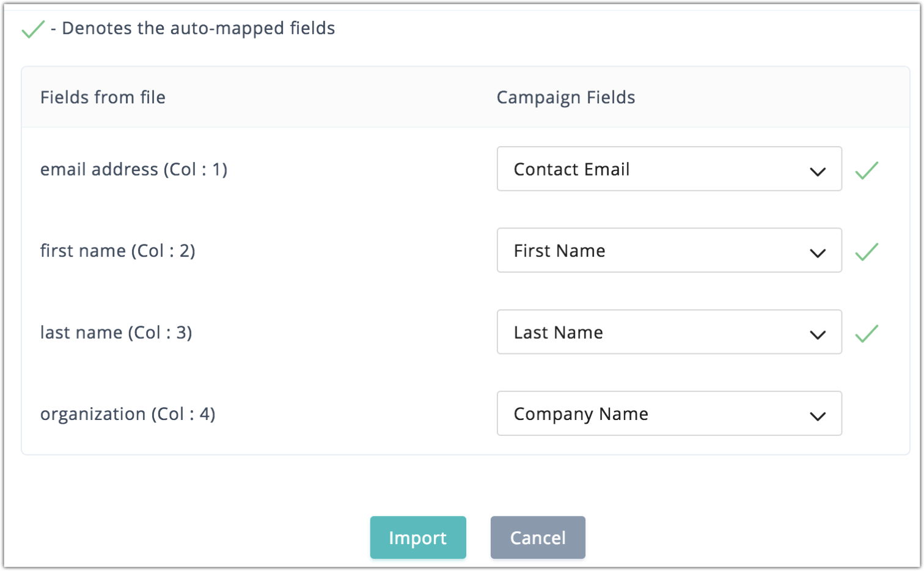Click the auto-mapped checkmark beside Contact Email

pos(867,170)
